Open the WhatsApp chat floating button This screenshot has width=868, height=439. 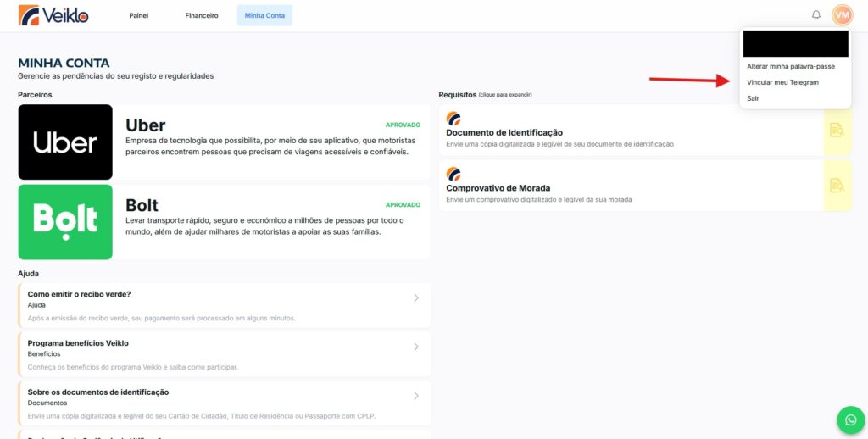point(850,420)
